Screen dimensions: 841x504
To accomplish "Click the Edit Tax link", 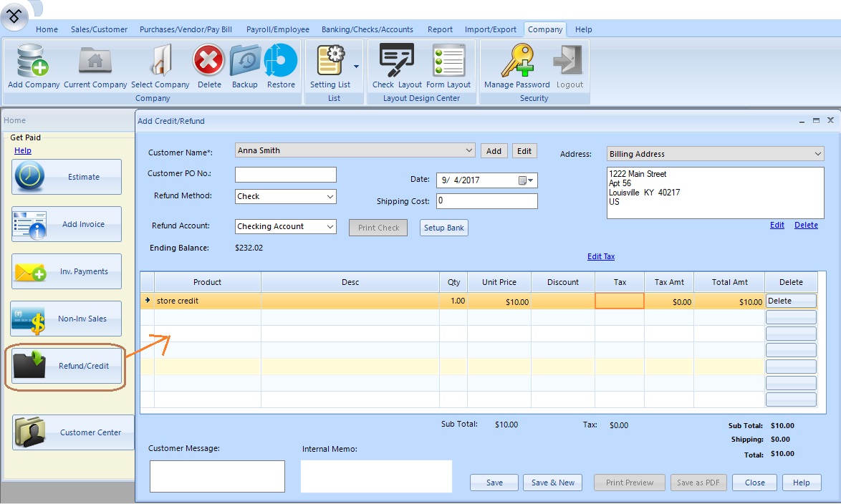I will pyautogui.click(x=600, y=256).
